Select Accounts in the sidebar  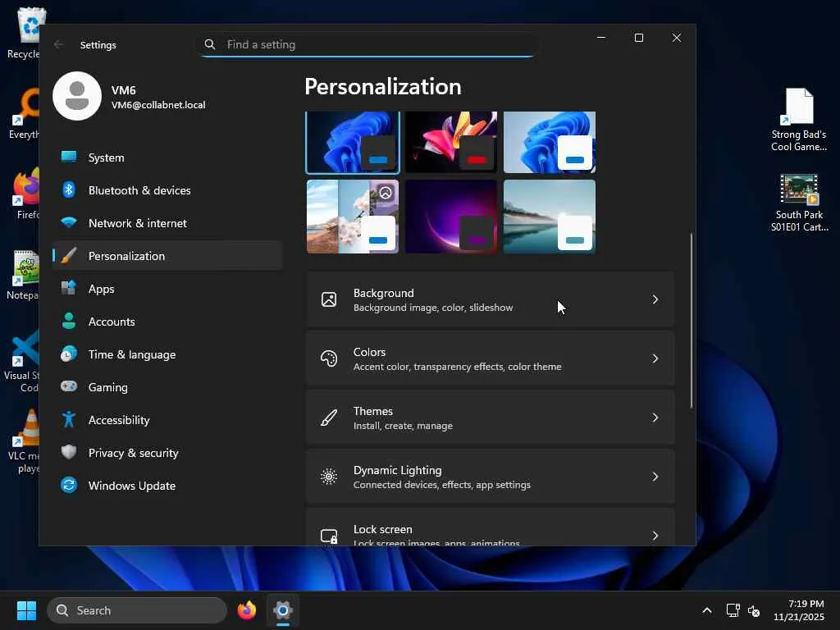[x=167, y=322]
